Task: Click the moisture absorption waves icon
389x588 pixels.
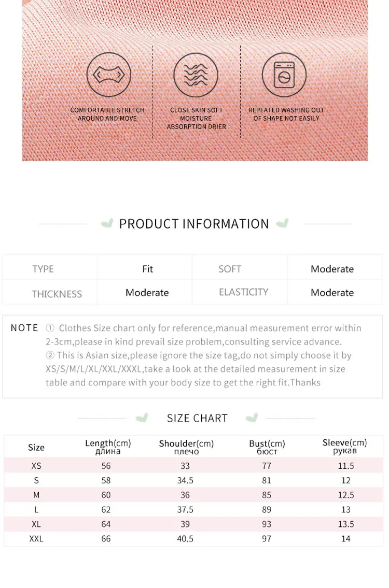Action: click(196, 75)
